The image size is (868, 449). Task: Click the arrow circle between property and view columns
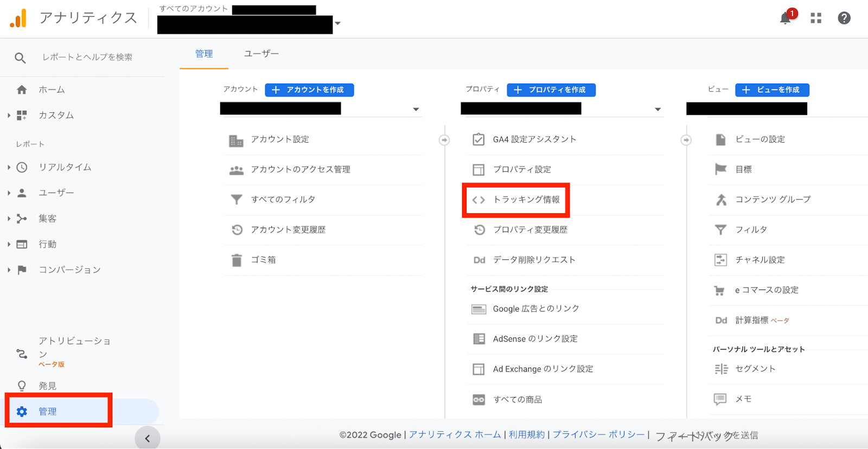pyautogui.click(x=686, y=140)
